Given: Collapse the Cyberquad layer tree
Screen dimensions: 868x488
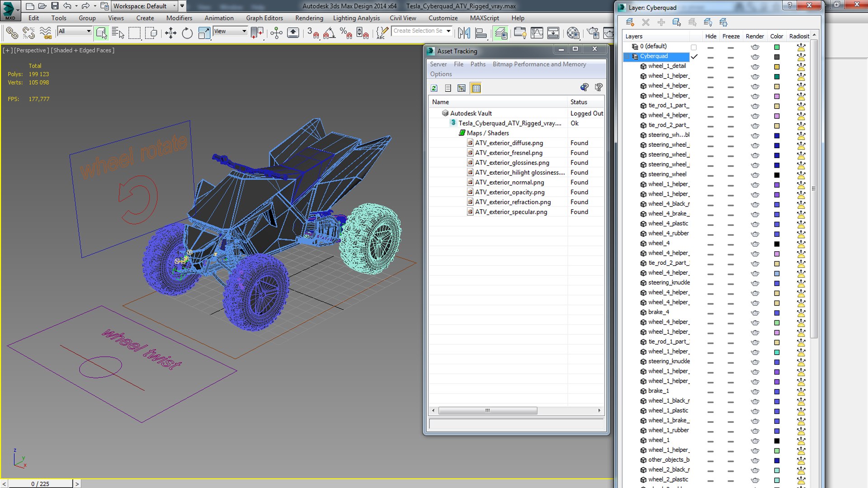Looking at the screenshot, I should coord(628,56).
